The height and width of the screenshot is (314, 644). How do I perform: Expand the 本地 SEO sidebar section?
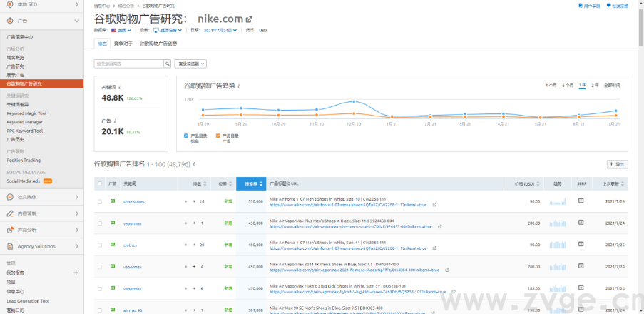(x=41, y=5)
